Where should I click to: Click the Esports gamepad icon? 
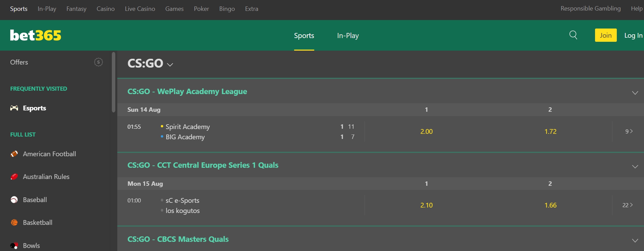tap(14, 108)
